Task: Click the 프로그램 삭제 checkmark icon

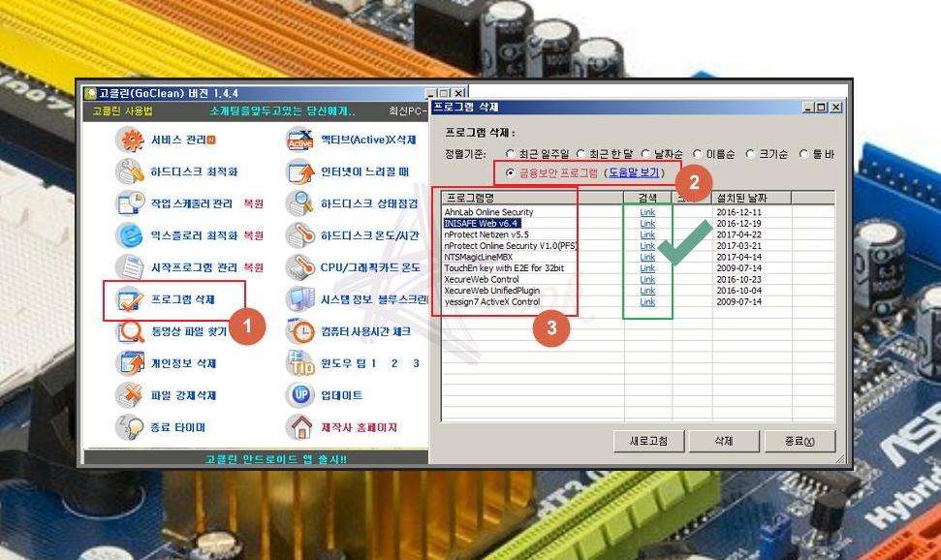Action: 130,299
